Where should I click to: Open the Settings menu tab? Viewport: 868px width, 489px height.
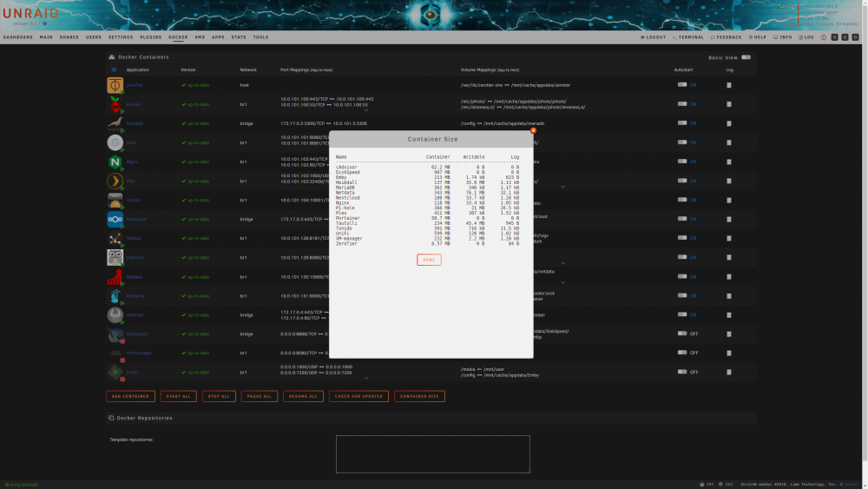point(121,37)
